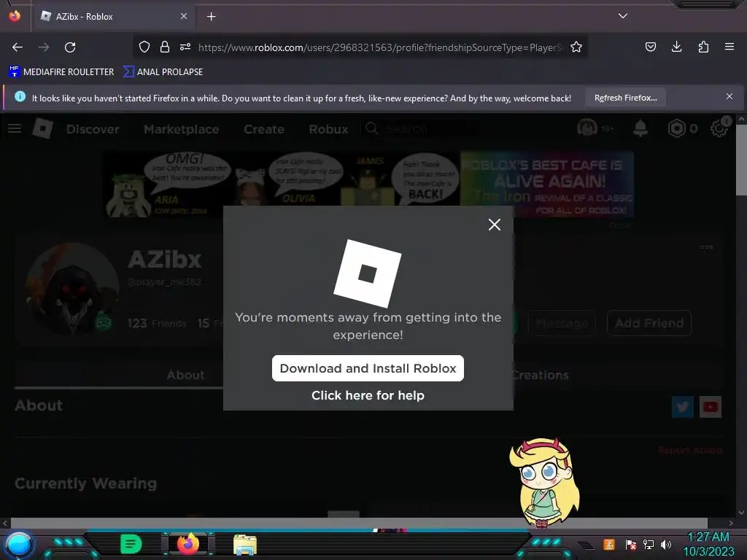Open site permissions icon in address bar
Image resolution: width=747 pixels, height=560 pixels.
(185, 47)
